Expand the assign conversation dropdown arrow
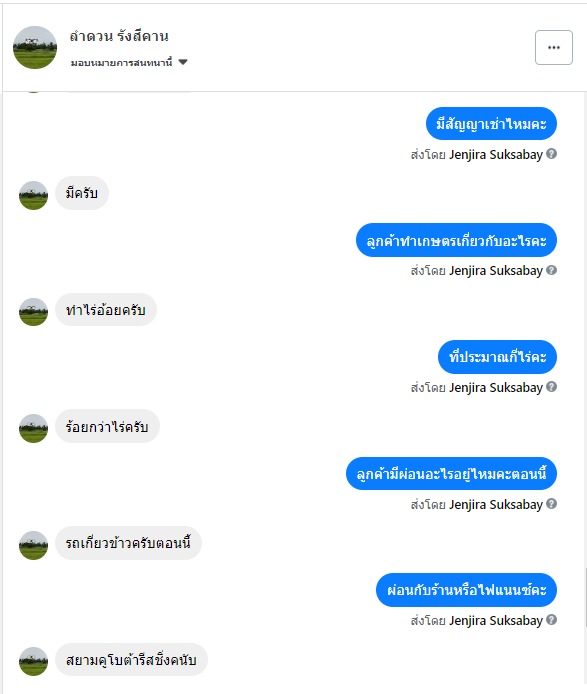 pyautogui.click(x=183, y=62)
